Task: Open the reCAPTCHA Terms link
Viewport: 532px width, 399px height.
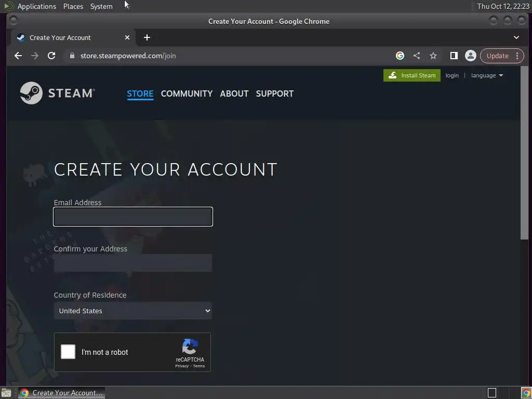Action: click(199, 366)
